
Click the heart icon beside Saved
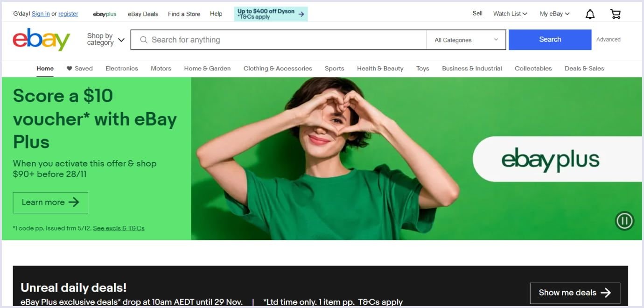[69, 69]
